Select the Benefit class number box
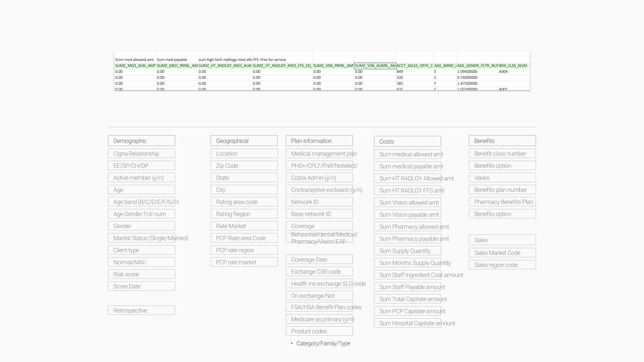The image size is (644, 362). (502, 154)
